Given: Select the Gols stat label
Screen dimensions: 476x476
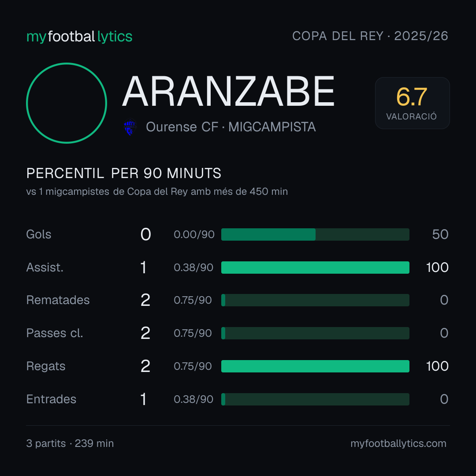Looking at the screenshot, I should tap(38, 234).
